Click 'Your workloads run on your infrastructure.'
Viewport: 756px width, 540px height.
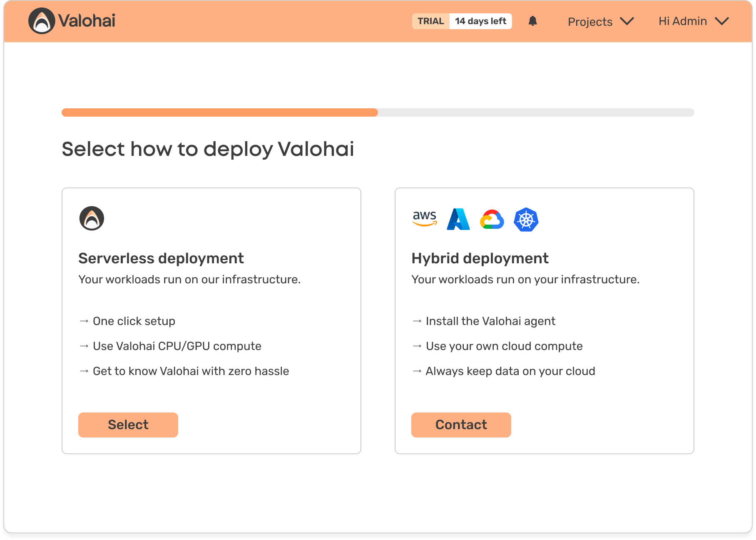[x=525, y=280]
